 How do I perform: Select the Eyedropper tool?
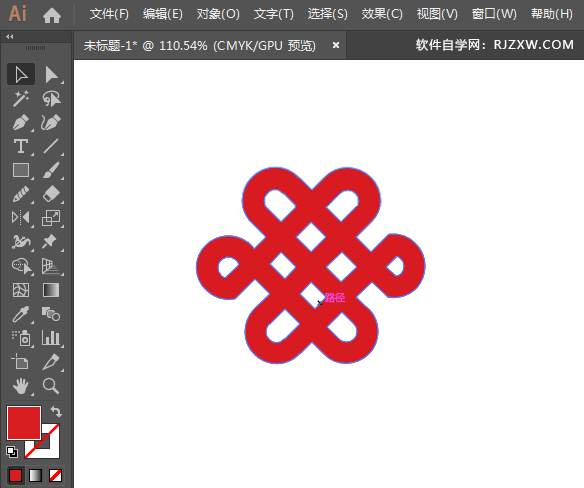tap(21, 314)
